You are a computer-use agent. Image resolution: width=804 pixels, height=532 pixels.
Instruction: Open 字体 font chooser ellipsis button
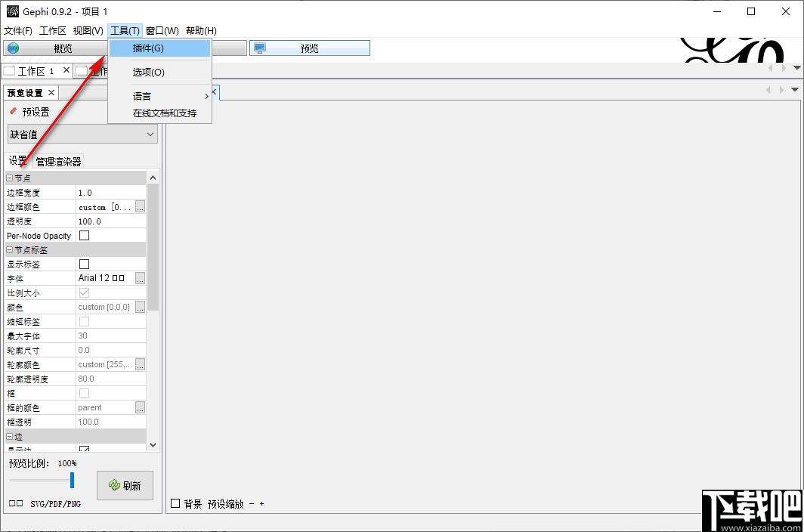point(140,278)
